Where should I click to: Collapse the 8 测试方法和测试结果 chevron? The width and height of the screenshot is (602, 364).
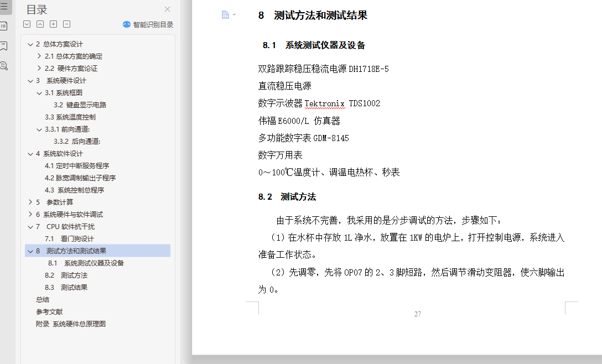coord(30,251)
